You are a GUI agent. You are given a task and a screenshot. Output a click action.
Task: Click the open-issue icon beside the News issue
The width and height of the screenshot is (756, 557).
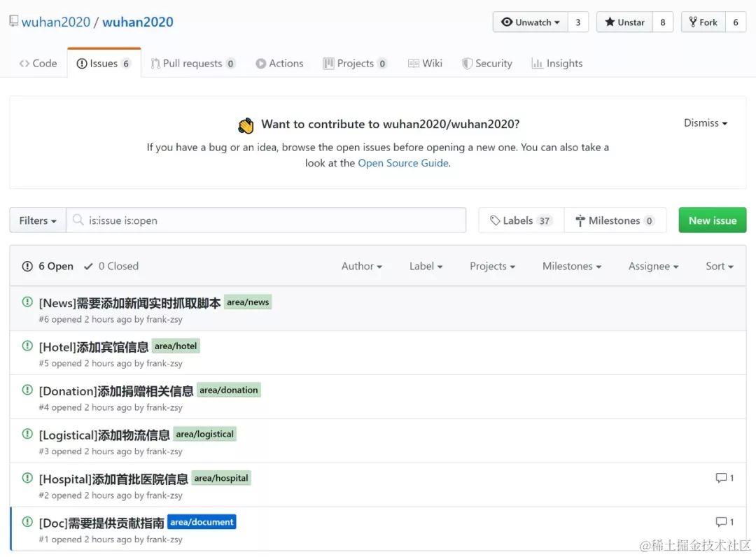point(27,302)
